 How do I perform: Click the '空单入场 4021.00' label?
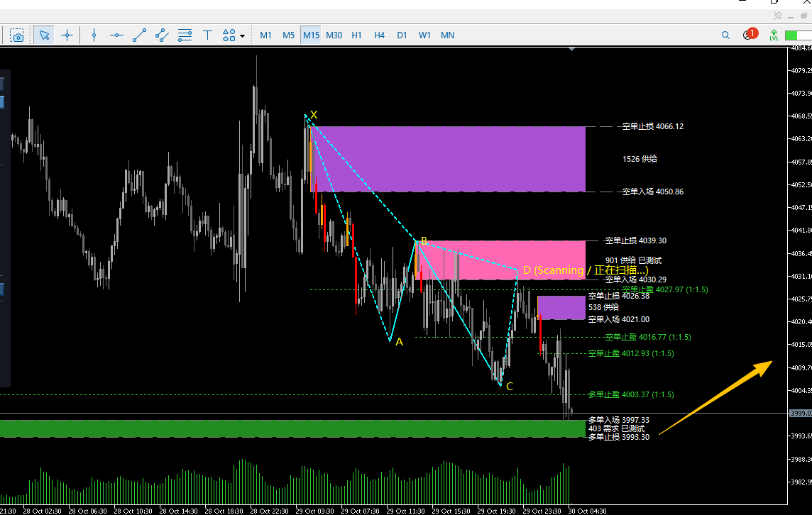coord(619,319)
